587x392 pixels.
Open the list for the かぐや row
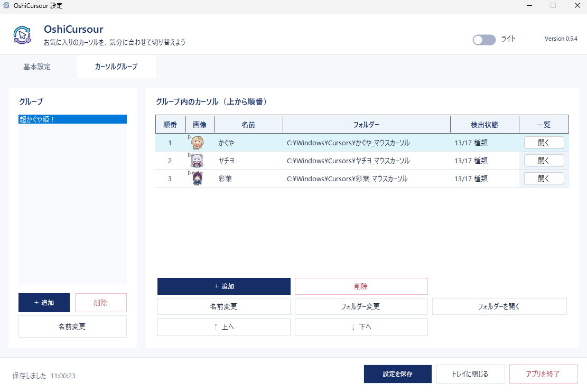[544, 143]
